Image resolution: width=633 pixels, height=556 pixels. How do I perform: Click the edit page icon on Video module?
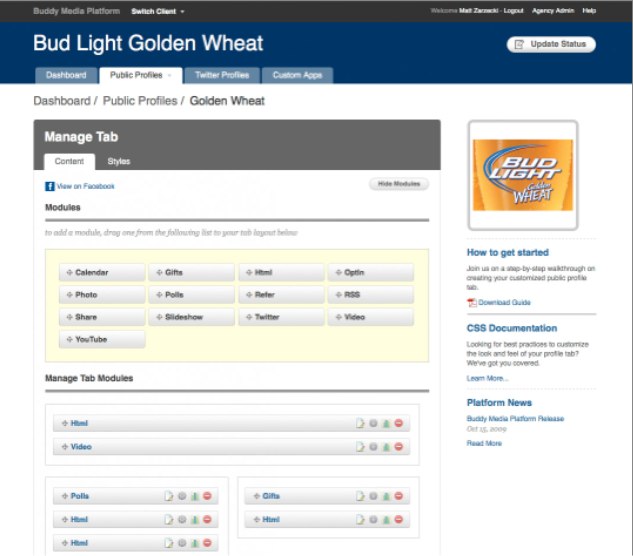coord(361,447)
